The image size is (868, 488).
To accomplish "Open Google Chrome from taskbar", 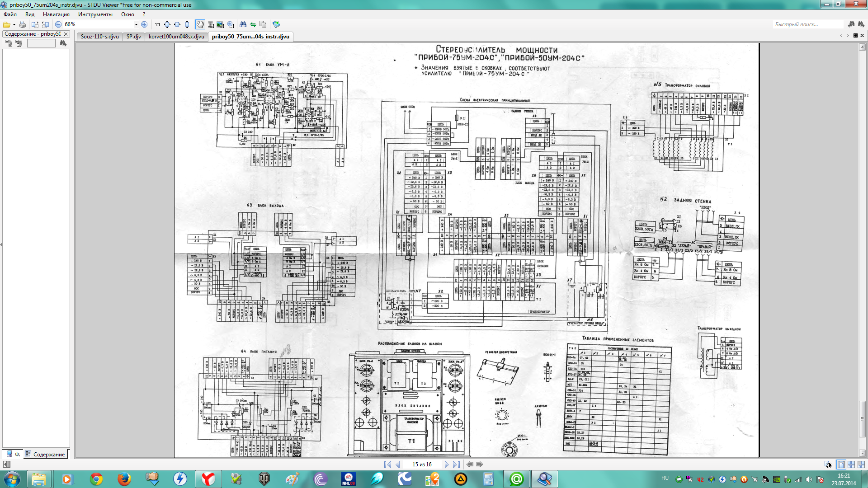I will pyautogui.click(x=96, y=479).
